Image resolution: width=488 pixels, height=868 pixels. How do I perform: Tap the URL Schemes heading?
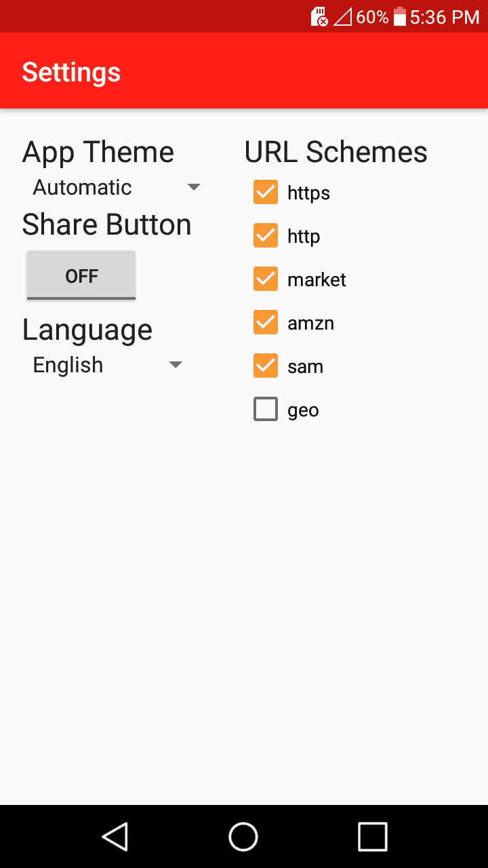(x=335, y=152)
